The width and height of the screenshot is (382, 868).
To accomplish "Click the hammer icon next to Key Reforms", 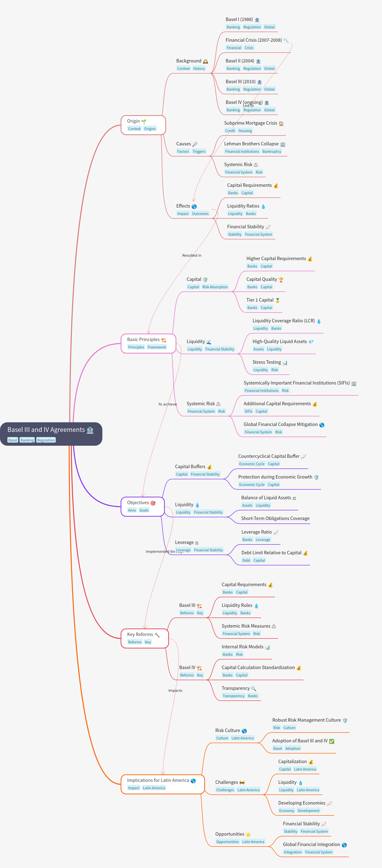I will pos(157,635).
